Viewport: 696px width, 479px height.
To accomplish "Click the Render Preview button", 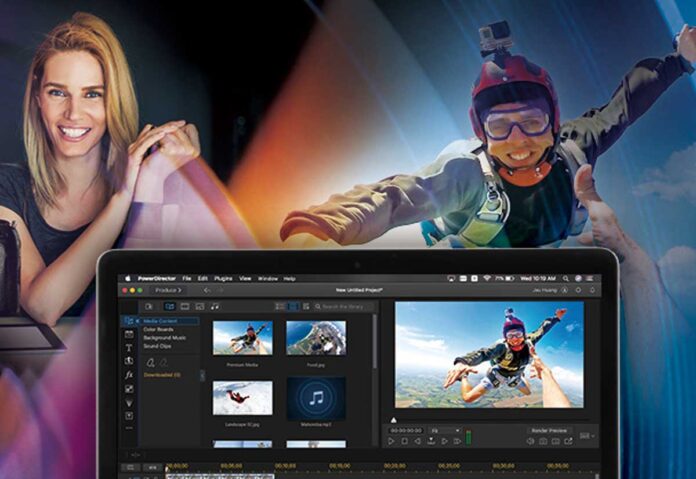I will 549,430.
